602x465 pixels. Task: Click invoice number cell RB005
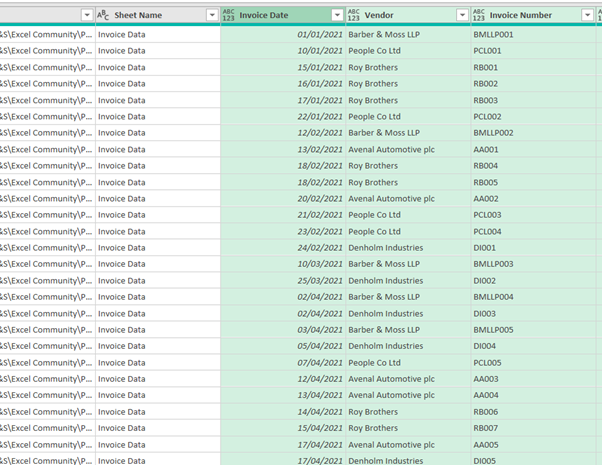pos(533,182)
